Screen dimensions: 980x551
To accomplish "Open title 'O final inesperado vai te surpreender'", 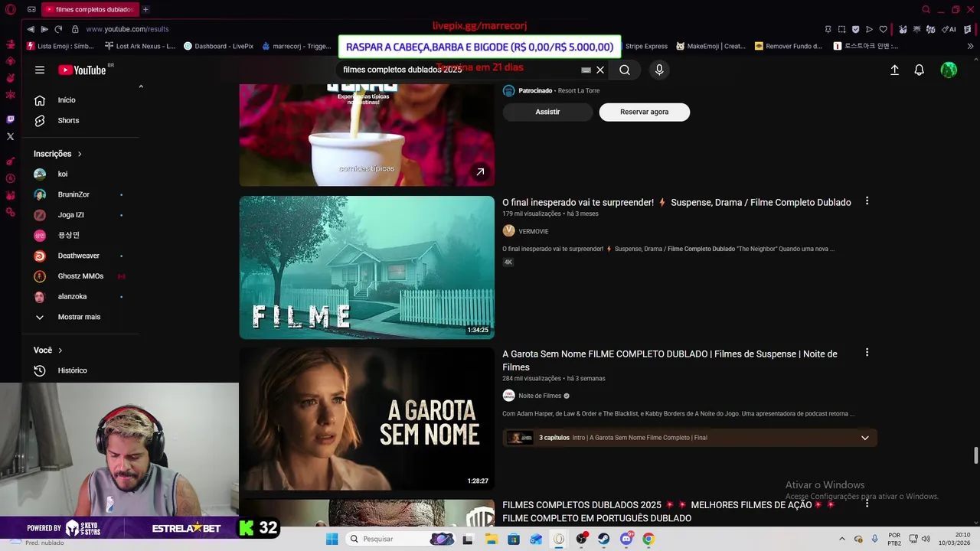I will pyautogui.click(x=677, y=203).
